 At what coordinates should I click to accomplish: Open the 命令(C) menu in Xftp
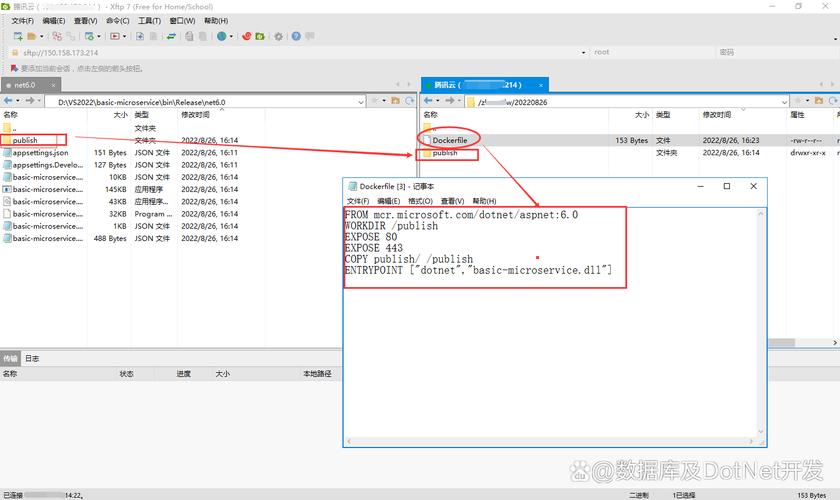tap(118, 20)
